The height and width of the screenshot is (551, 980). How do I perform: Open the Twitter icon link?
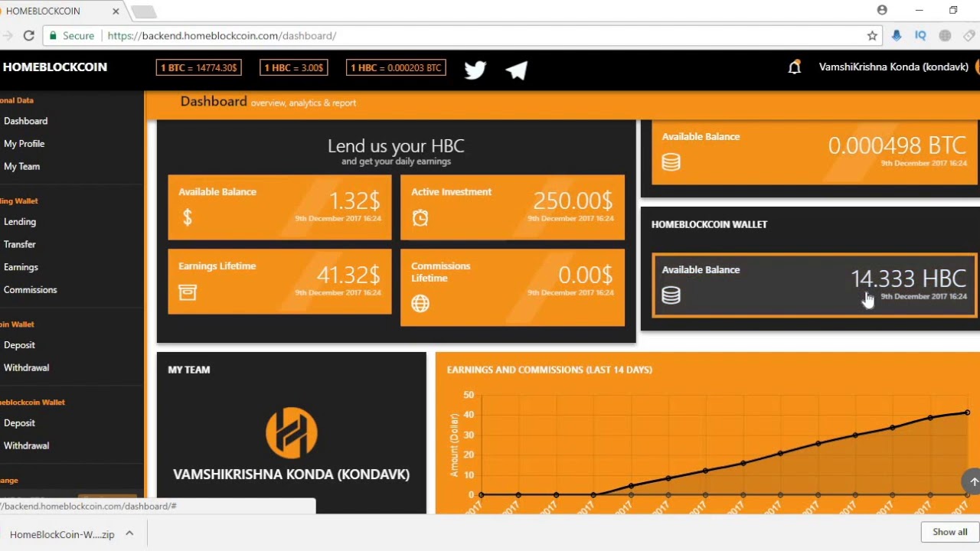tap(475, 70)
